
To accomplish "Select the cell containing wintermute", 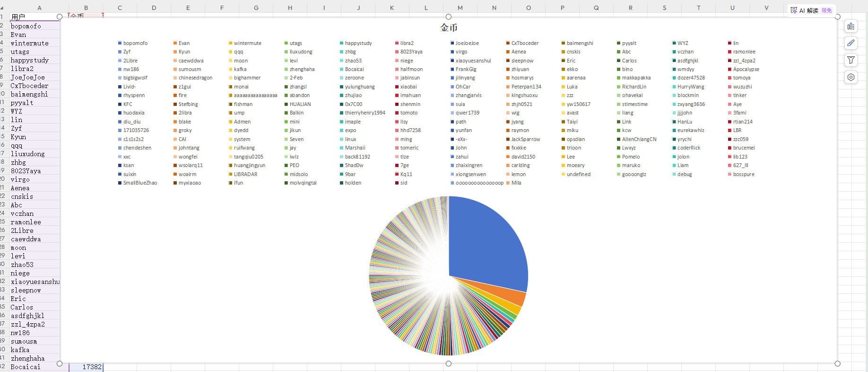I will click(30, 43).
